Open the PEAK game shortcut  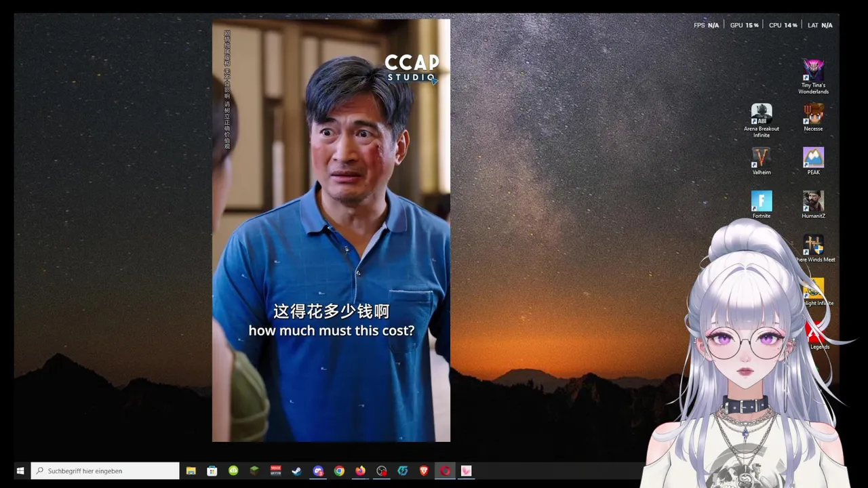click(813, 161)
